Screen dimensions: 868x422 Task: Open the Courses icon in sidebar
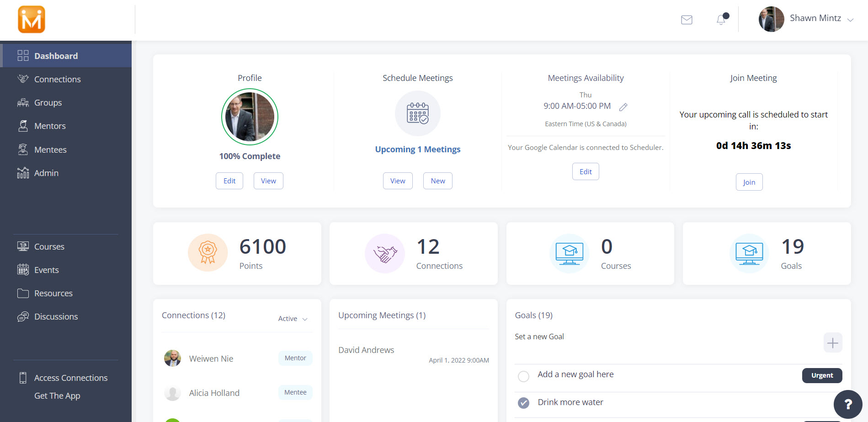coord(22,246)
